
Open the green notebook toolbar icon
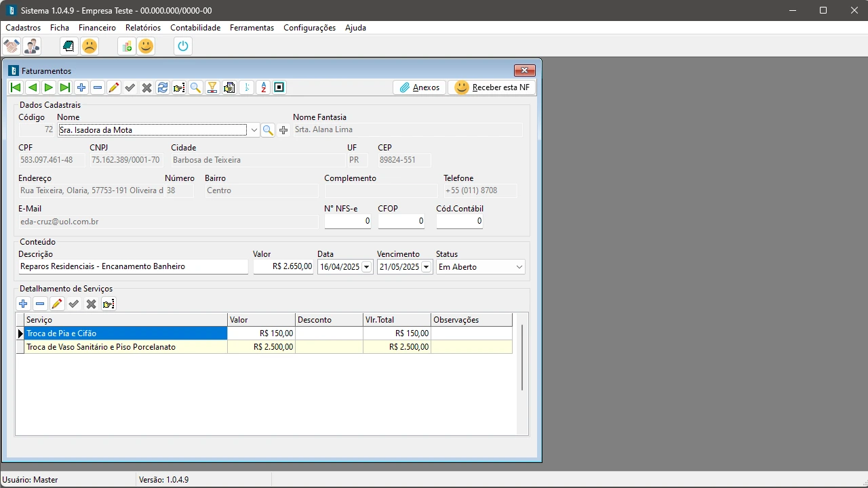coord(68,46)
